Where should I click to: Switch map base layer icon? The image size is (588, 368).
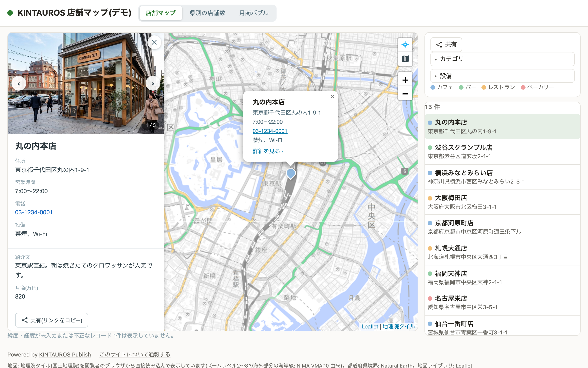(405, 59)
